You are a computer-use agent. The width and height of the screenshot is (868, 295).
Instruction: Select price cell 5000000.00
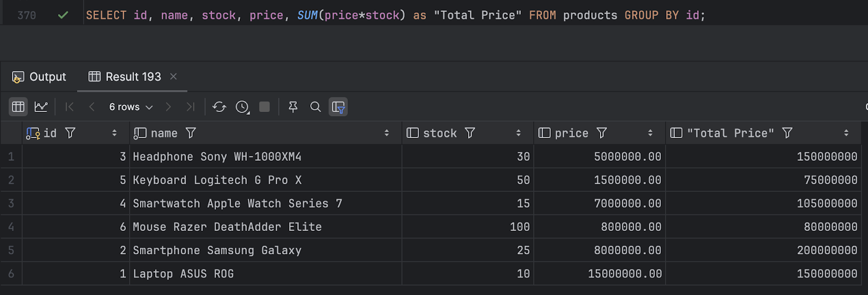pyautogui.click(x=599, y=156)
